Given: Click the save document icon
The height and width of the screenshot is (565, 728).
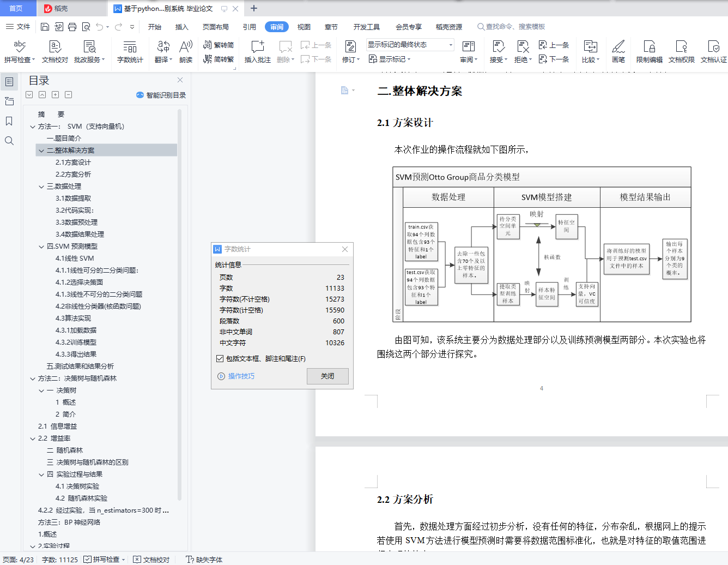Looking at the screenshot, I should tap(45, 27).
